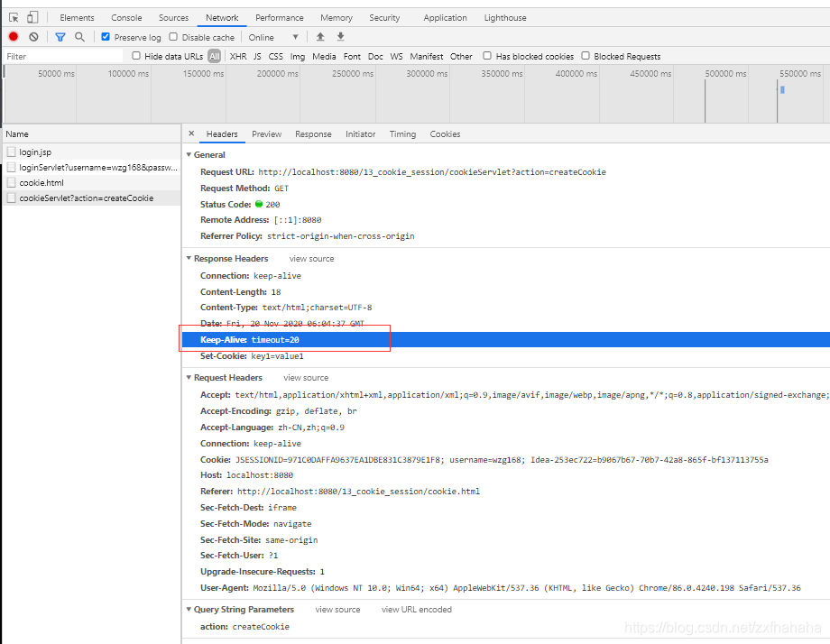
Task: Switch to the Security tab
Action: coord(384,17)
